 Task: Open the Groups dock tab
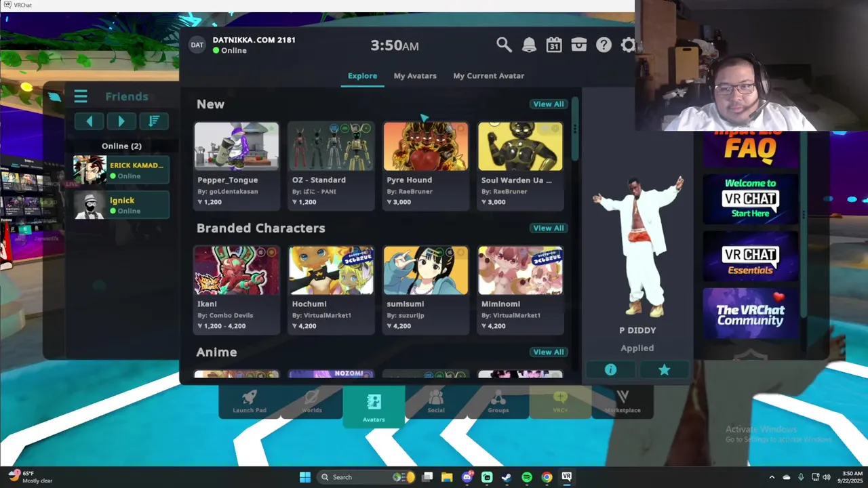point(498,402)
